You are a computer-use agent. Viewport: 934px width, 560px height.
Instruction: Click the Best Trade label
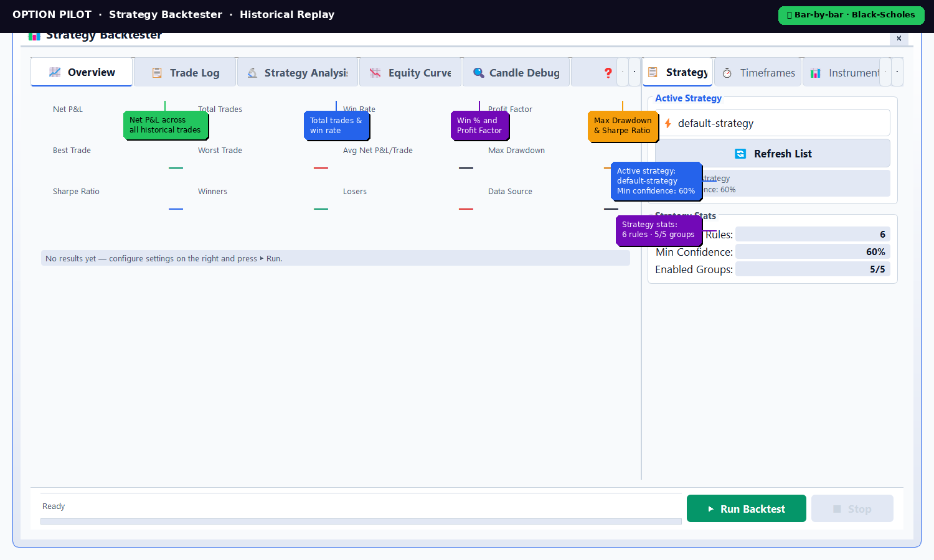(x=72, y=150)
